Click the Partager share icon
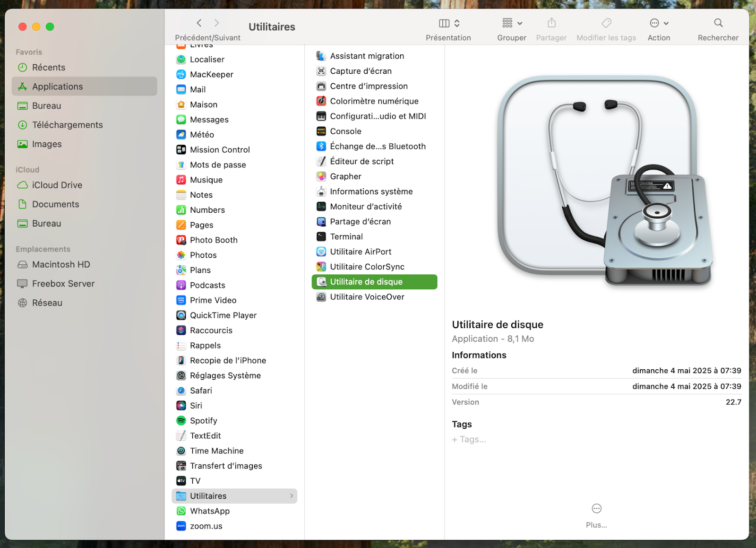Viewport: 756px width, 548px height. tap(551, 22)
